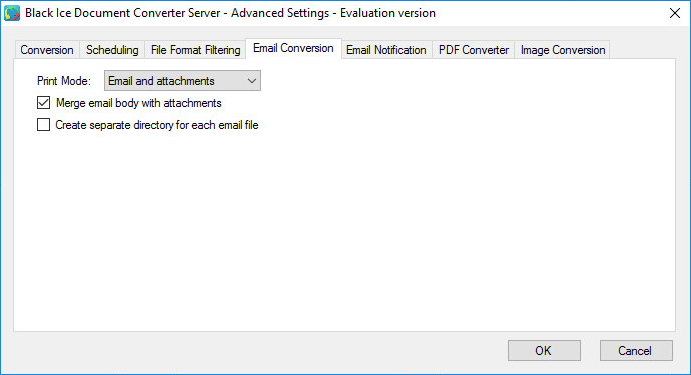The width and height of the screenshot is (691, 375).
Task: Select the Email Conversion tab
Action: coord(293,48)
